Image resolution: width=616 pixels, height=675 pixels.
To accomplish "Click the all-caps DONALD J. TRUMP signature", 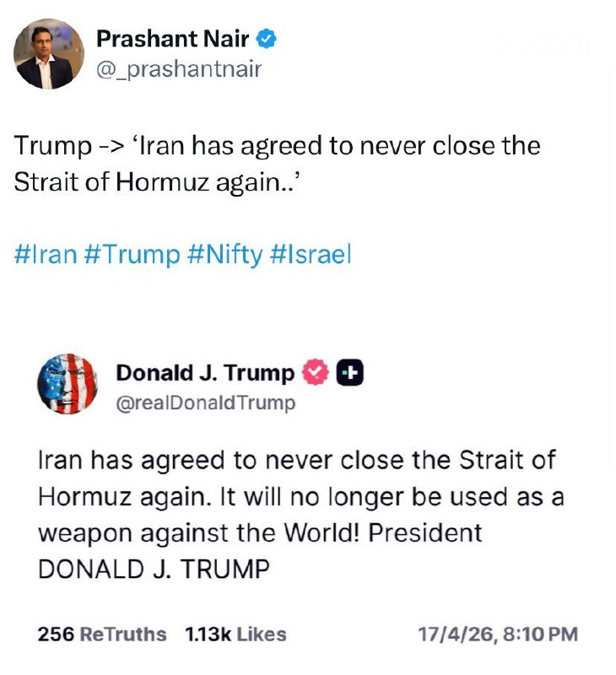I will 154,569.
